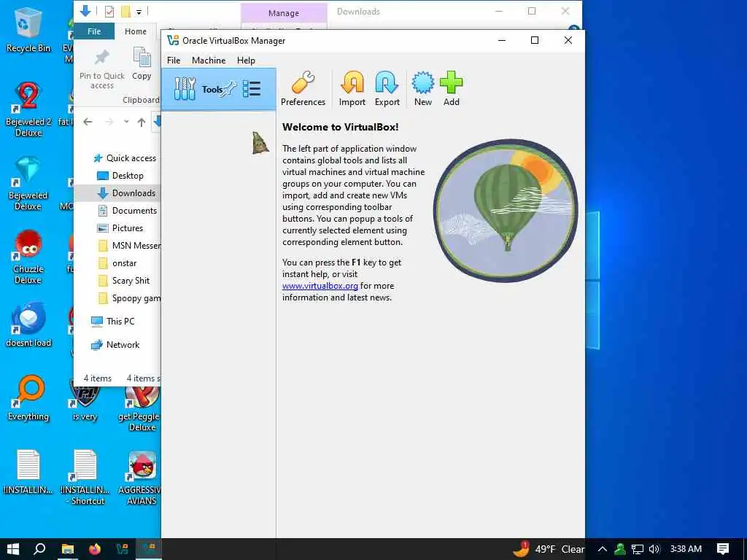Image resolution: width=747 pixels, height=560 pixels.
Task: Open the 3:38 AM clock flyout
Action: click(686, 549)
